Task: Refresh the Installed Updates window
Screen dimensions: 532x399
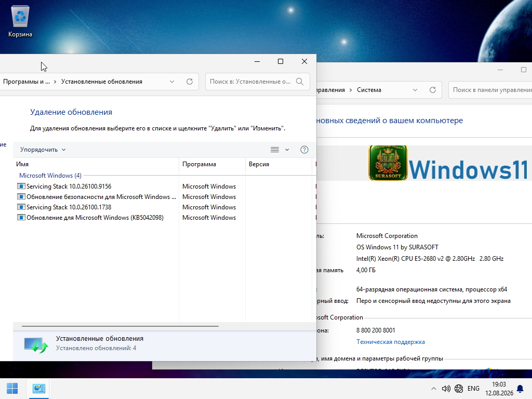Action: point(190,82)
